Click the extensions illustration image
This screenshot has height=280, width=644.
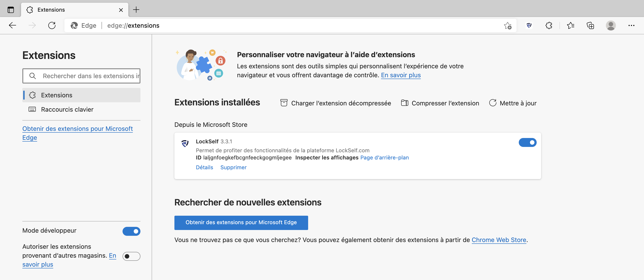[201, 65]
